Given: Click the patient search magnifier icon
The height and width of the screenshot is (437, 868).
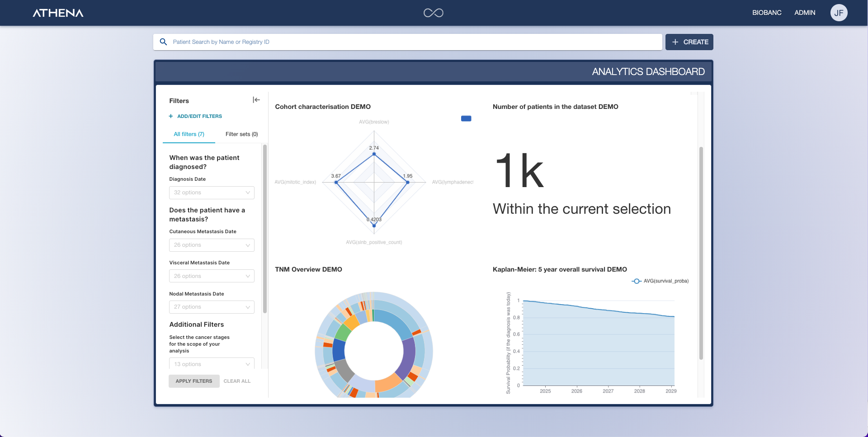Looking at the screenshot, I should pyautogui.click(x=164, y=42).
